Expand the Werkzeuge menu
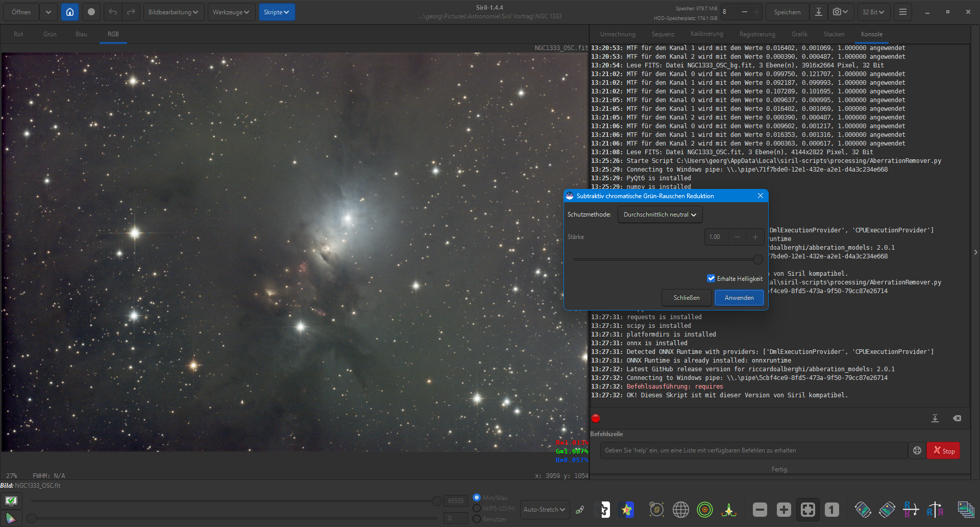 coord(231,12)
